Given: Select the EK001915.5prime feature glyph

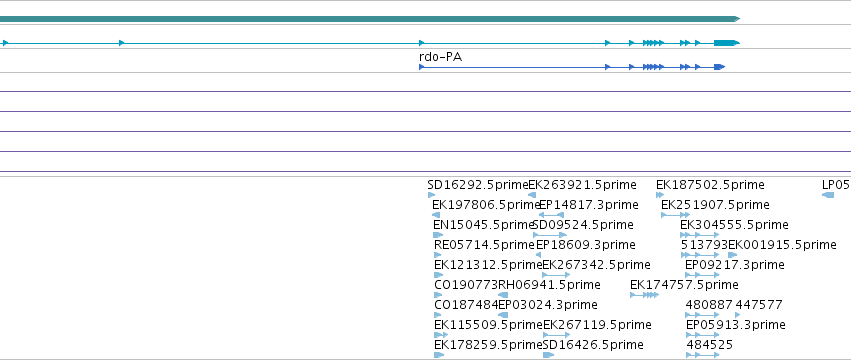Looking at the screenshot, I should point(733,255).
